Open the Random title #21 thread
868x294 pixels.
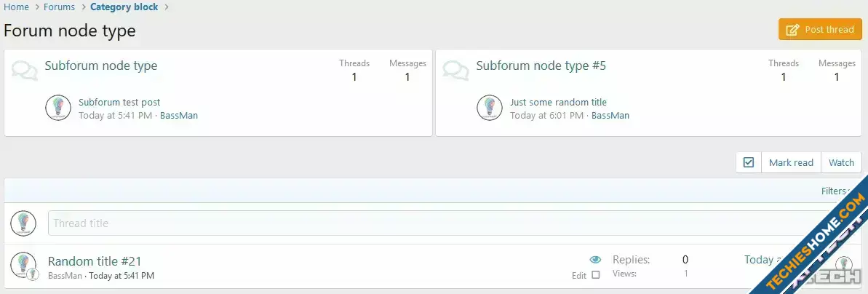pyautogui.click(x=95, y=261)
